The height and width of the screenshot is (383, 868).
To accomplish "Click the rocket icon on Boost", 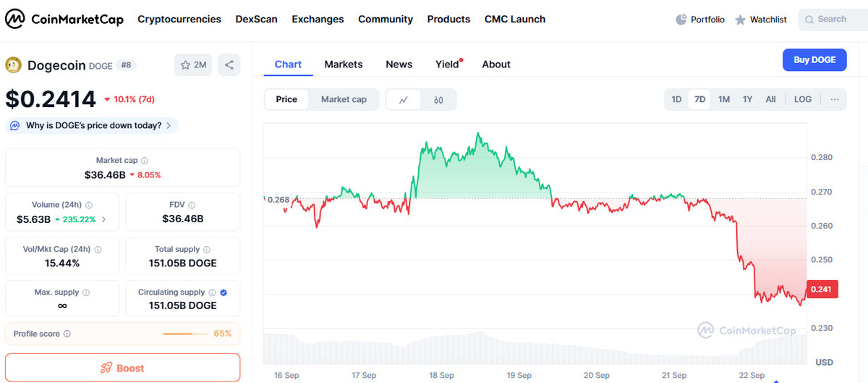I will (x=106, y=368).
